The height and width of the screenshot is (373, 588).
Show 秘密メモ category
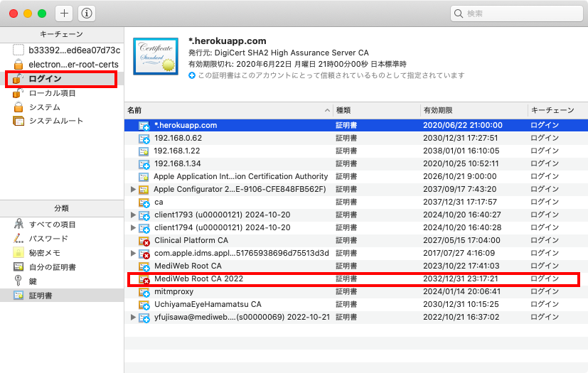[62, 253]
